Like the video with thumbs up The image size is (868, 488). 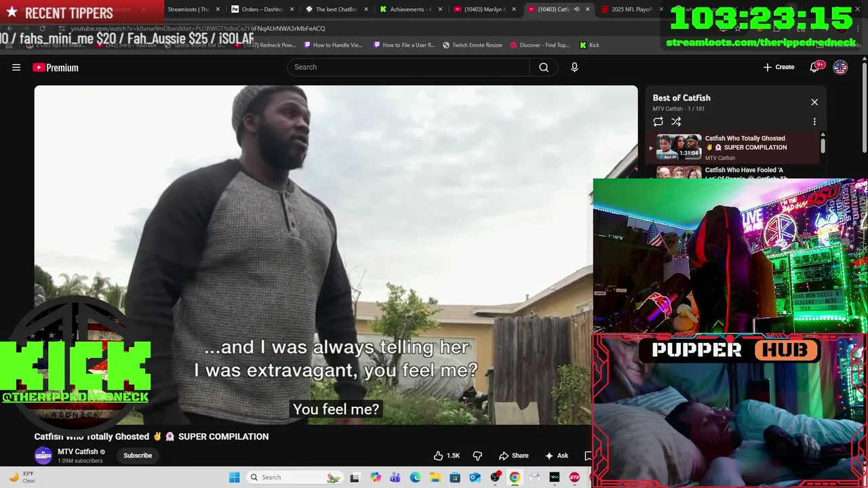click(447, 455)
